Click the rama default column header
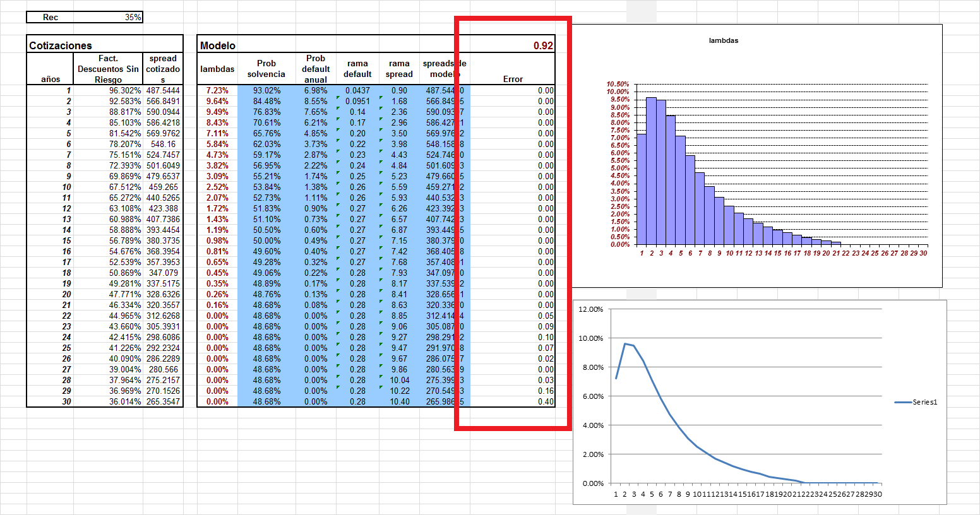This screenshot has height=515, width=980. pos(357,69)
